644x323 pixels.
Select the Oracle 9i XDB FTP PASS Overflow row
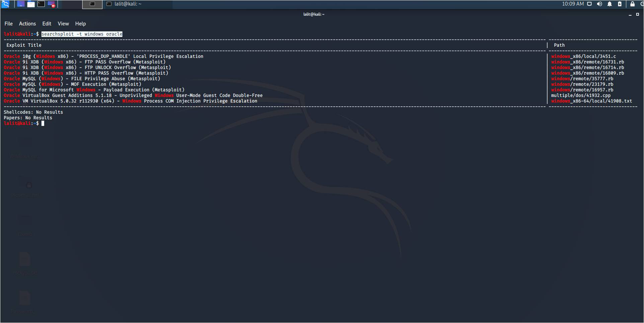[85, 62]
